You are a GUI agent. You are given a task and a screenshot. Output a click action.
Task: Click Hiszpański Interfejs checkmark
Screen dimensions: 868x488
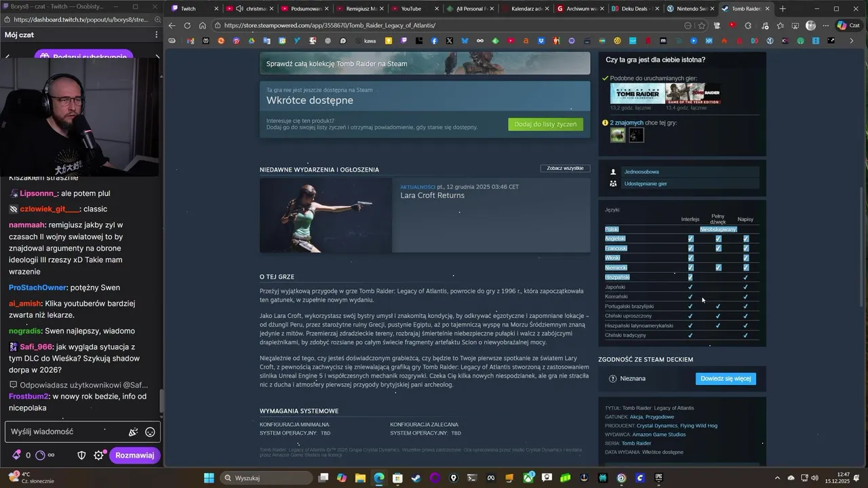tap(690, 277)
